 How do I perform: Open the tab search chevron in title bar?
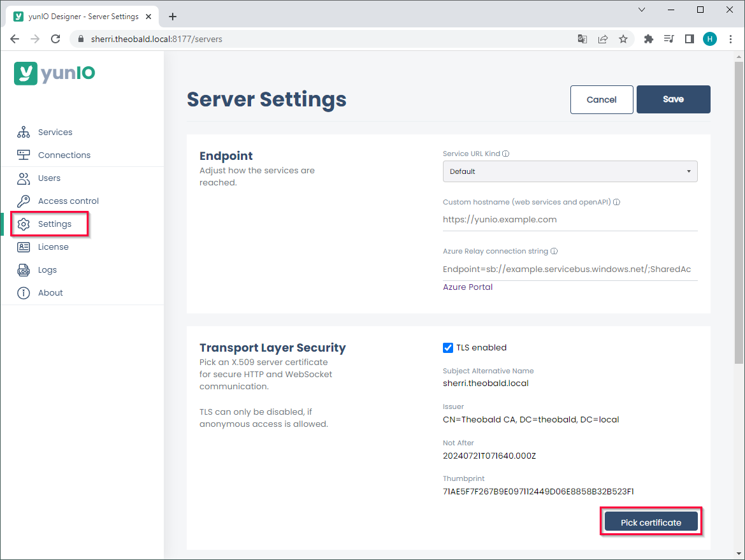click(641, 10)
